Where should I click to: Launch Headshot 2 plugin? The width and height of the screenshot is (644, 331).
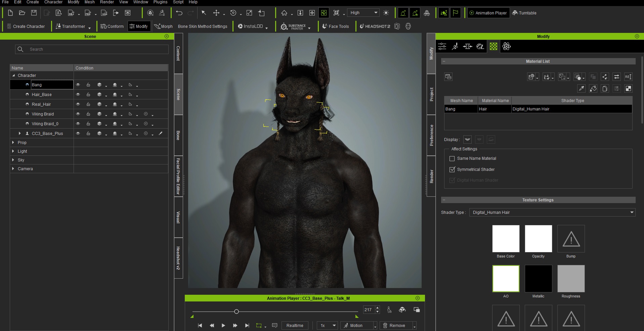pyautogui.click(x=375, y=26)
